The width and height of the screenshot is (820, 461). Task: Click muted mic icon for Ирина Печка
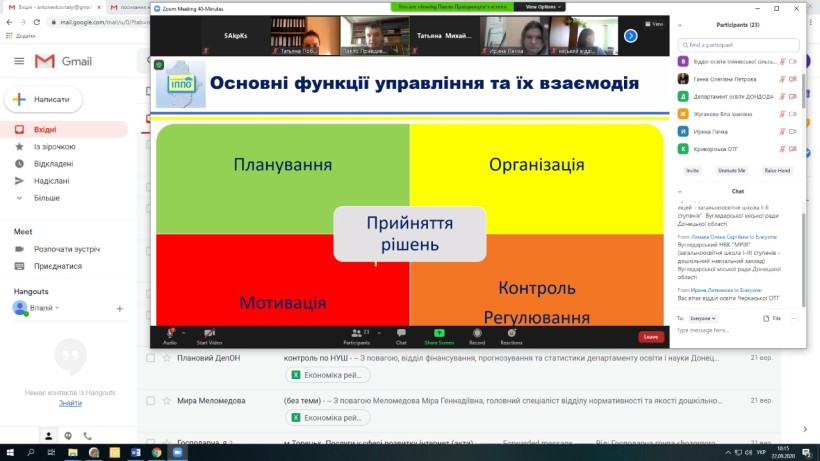coord(782,132)
